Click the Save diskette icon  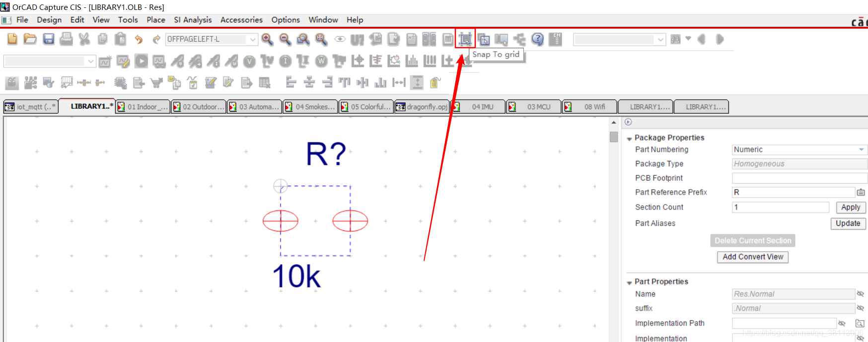(48, 39)
